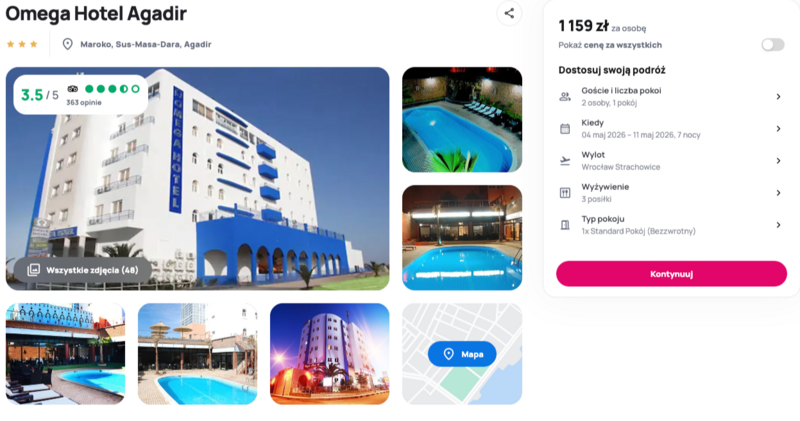Expand the Goście i liczba pokoi chevron
The height and width of the screenshot is (421, 800).
coord(778,96)
